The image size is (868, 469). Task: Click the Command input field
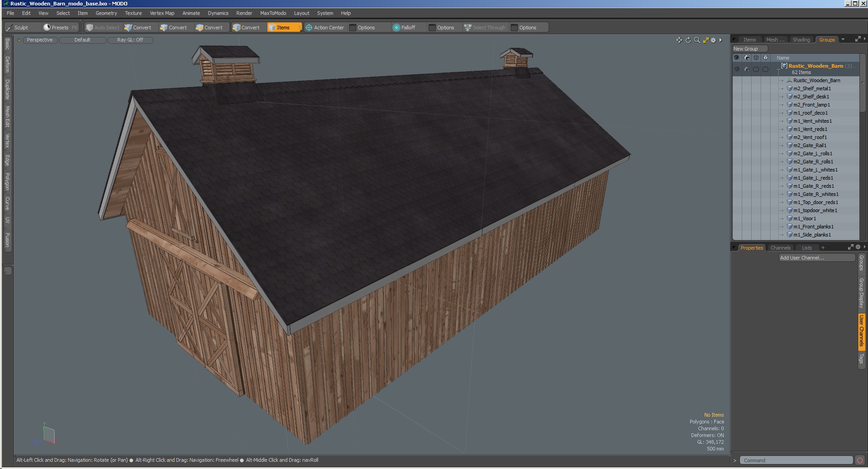[x=796, y=460]
